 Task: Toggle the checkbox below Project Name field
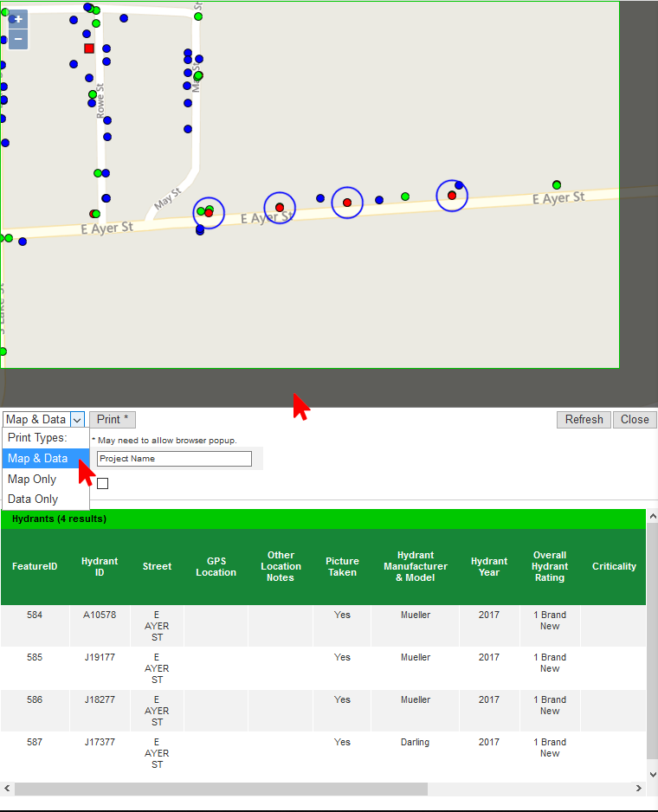[102, 483]
